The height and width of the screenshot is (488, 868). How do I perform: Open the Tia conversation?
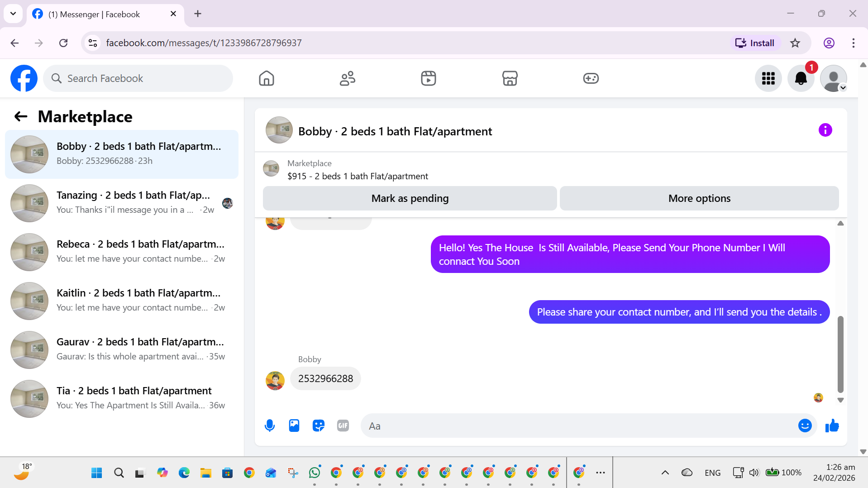tap(122, 399)
